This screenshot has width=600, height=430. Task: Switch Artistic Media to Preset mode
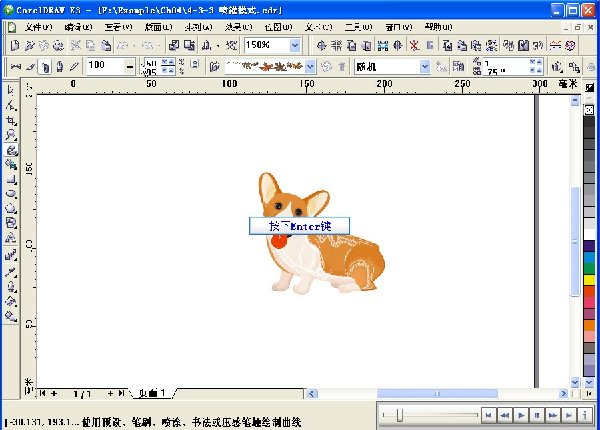[16, 67]
